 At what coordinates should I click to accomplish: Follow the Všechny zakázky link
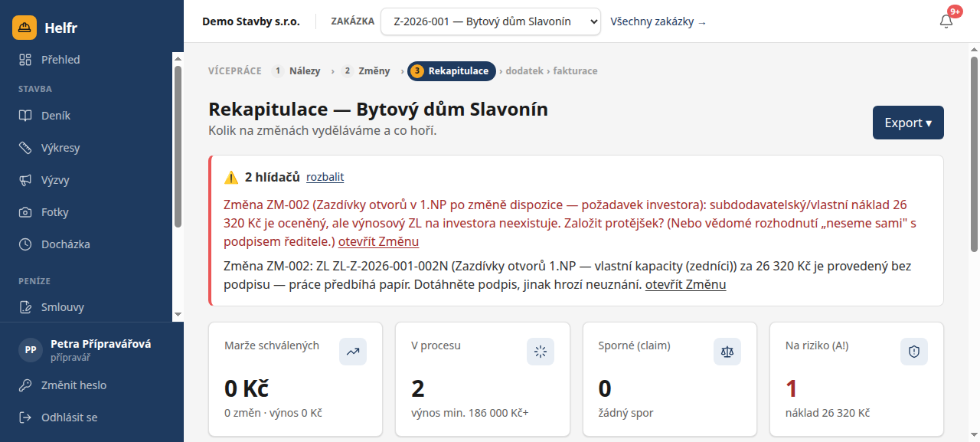coord(658,21)
